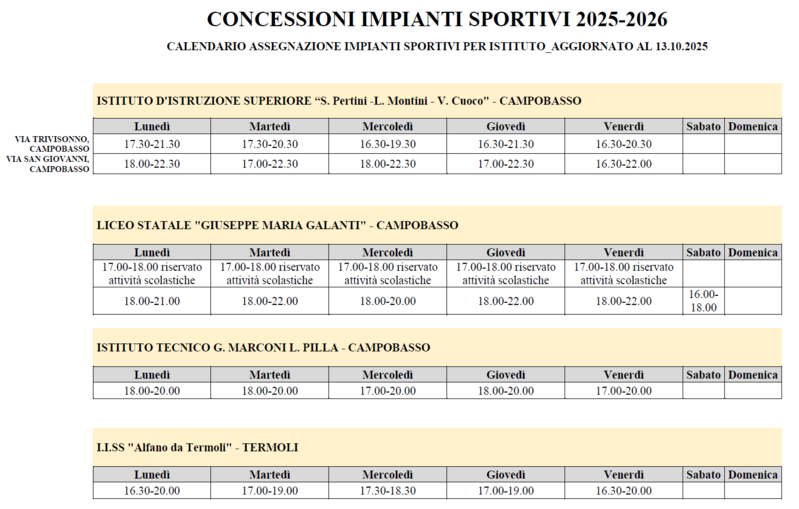Click the 17.30-18.30 cell in Termoli table
The width and height of the screenshot is (799, 509).
pos(387,490)
